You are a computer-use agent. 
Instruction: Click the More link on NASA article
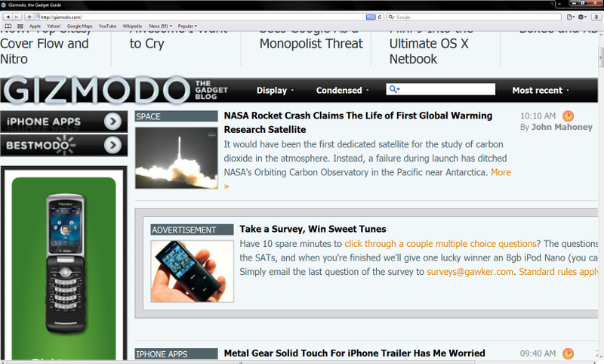pyautogui.click(x=501, y=173)
